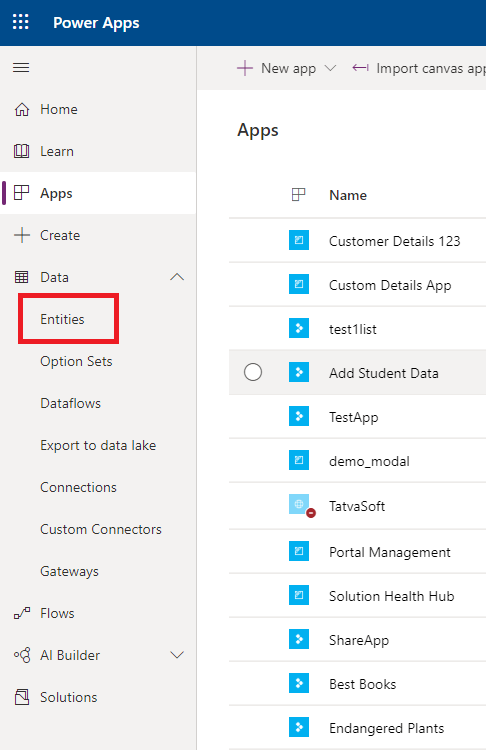The height and width of the screenshot is (750, 486).
Task: Expand the AI Builder section chevron
Action: [x=177, y=655]
